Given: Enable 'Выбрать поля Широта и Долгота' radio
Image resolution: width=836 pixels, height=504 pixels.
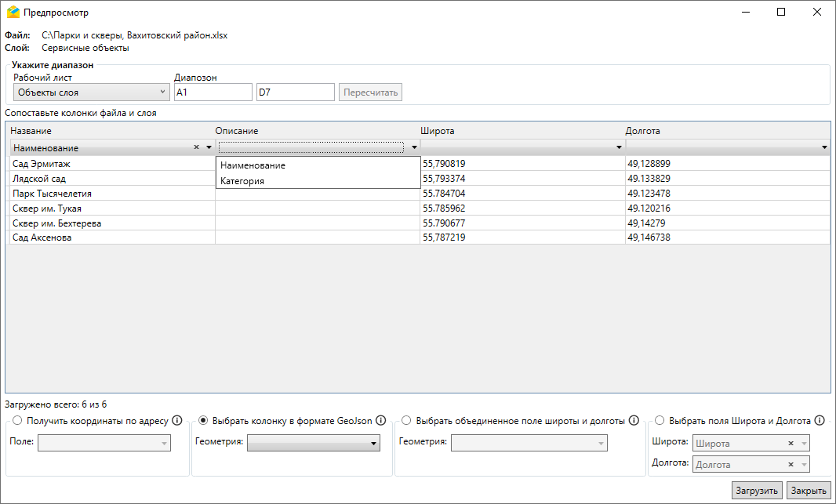Looking at the screenshot, I should [x=659, y=421].
